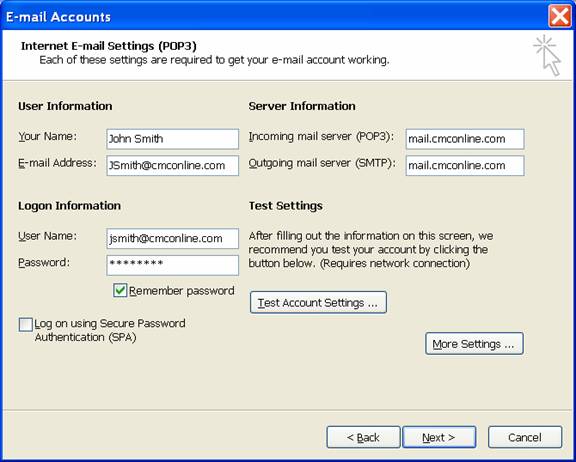The height and width of the screenshot is (462, 576).
Task: Open Test Account Settings
Action: [x=318, y=302]
